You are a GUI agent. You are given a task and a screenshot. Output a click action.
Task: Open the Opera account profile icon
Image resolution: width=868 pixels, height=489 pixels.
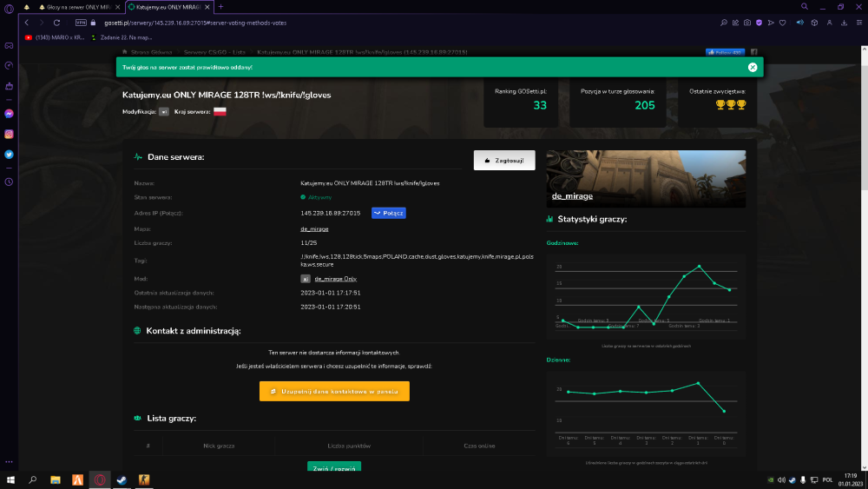coord(829,23)
